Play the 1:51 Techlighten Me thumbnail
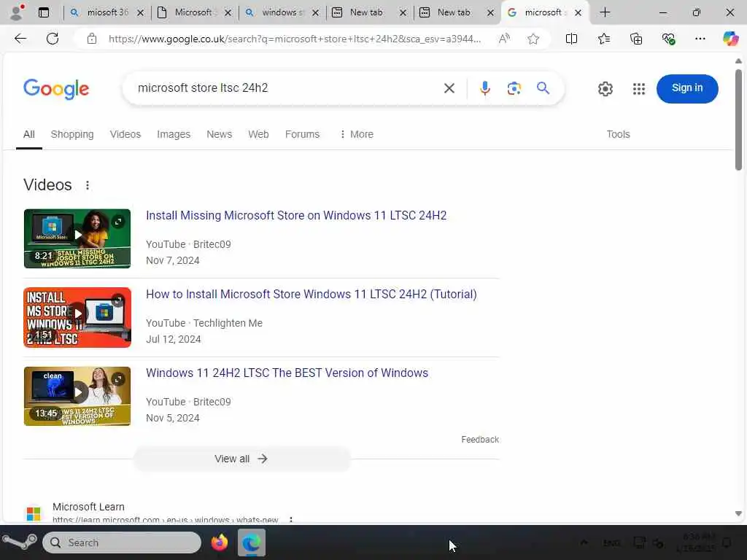 click(77, 317)
